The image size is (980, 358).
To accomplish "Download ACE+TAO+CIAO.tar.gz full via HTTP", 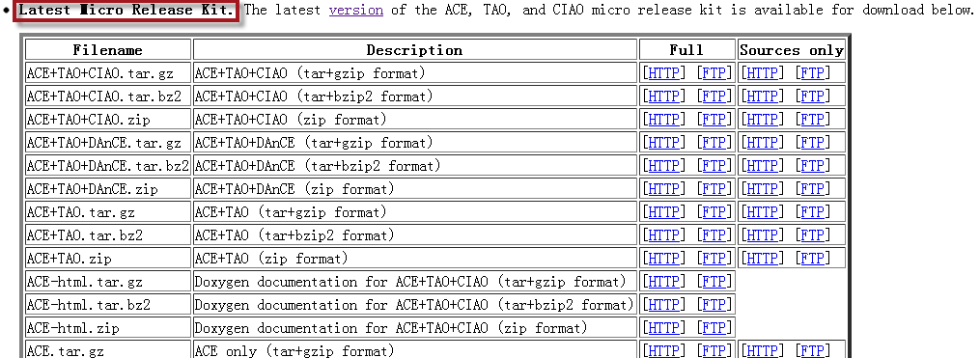I will click(663, 73).
